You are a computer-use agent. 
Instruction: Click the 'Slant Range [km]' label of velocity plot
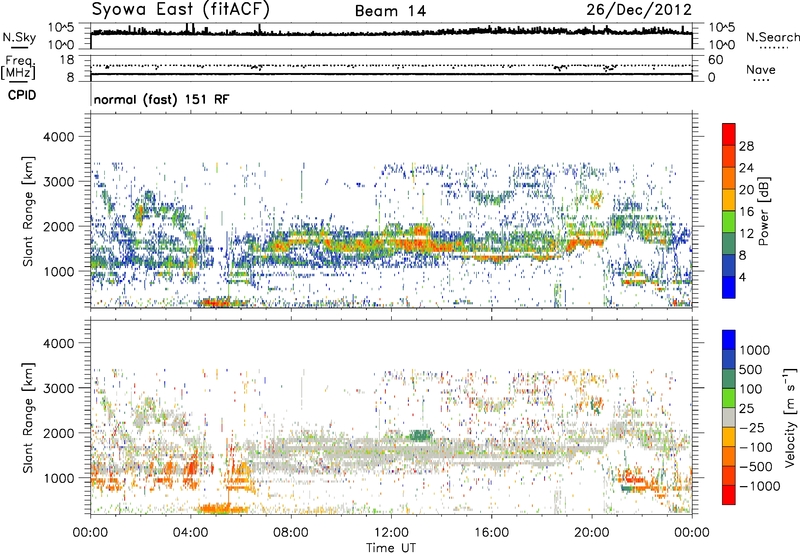coord(28,417)
